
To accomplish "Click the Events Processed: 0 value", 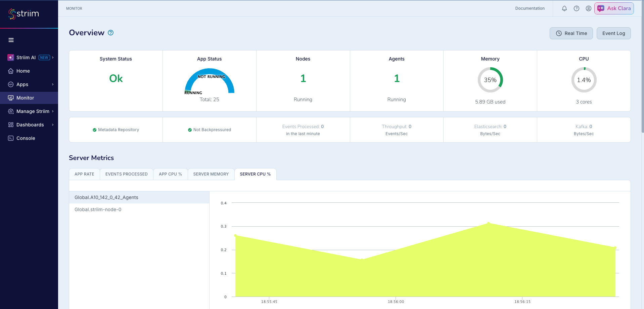I will [x=303, y=127].
